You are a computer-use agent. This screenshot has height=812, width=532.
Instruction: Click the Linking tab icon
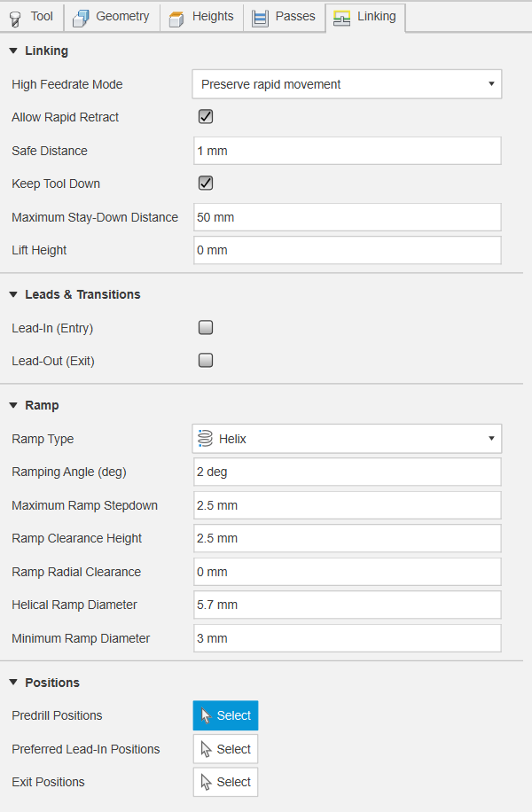point(341,18)
